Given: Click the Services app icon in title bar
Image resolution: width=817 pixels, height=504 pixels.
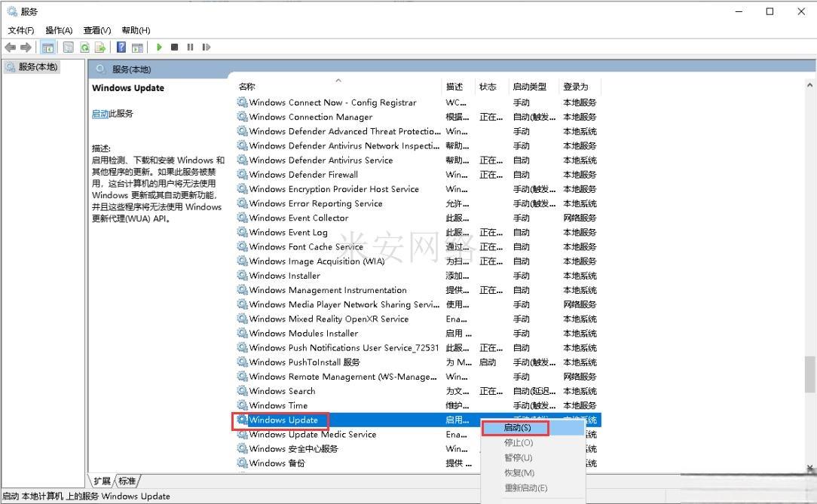Looking at the screenshot, I should point(12,11).
